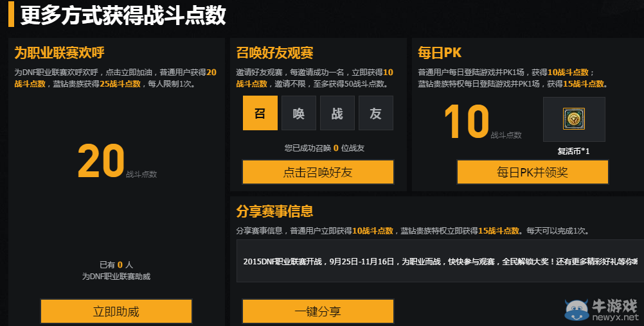The height and width of the screenshot is (326, 644).
Task: Select the 战 tile
Action: [337, 113]
